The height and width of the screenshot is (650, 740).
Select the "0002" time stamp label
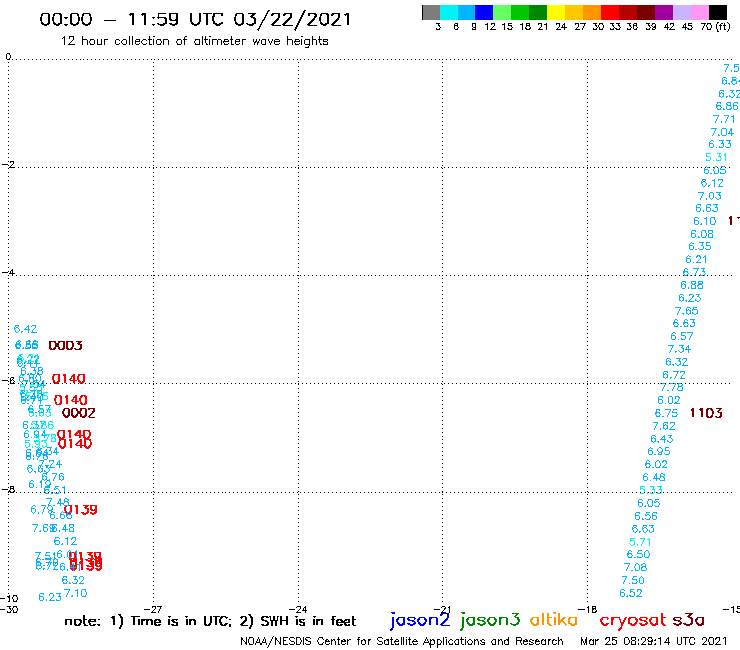(79, 413)
